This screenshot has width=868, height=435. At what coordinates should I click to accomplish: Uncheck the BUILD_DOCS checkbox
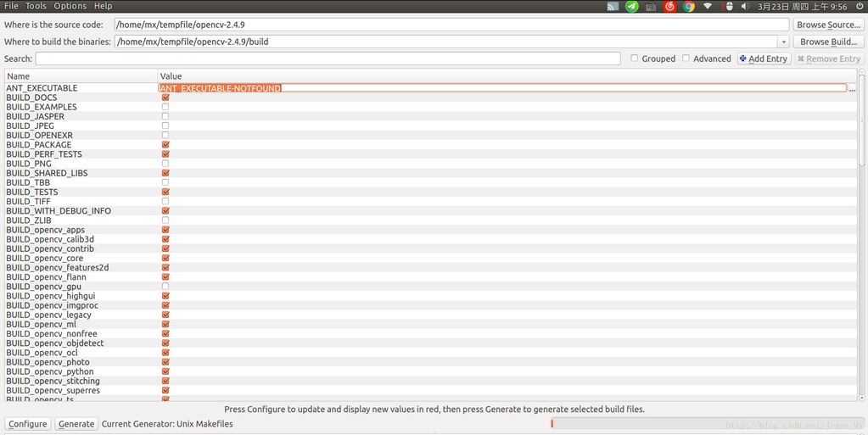point(165,98)
